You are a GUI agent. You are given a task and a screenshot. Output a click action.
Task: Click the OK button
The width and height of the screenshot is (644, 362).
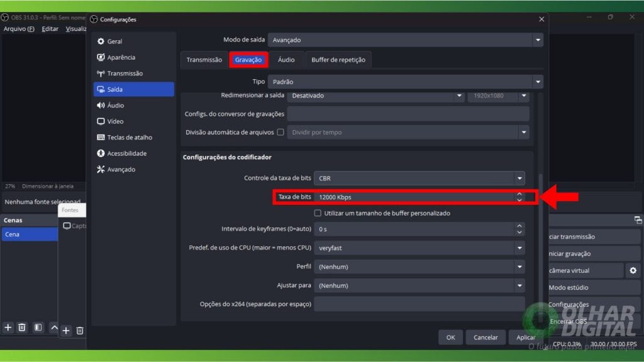click(x=450, y=337)
